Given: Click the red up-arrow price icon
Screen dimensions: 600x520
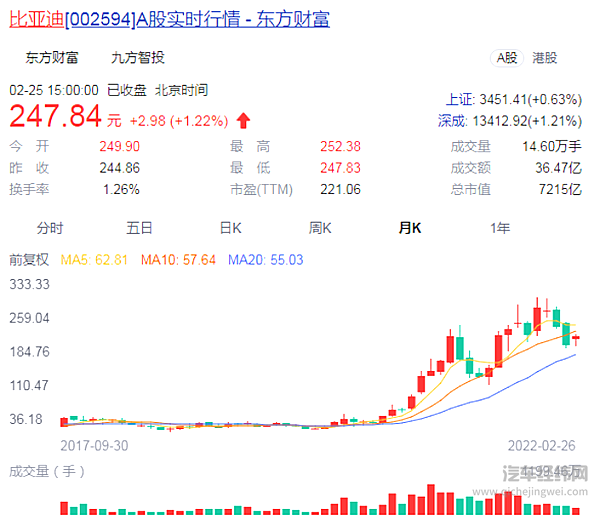Looking at the screenshot, I should [243, 121].
